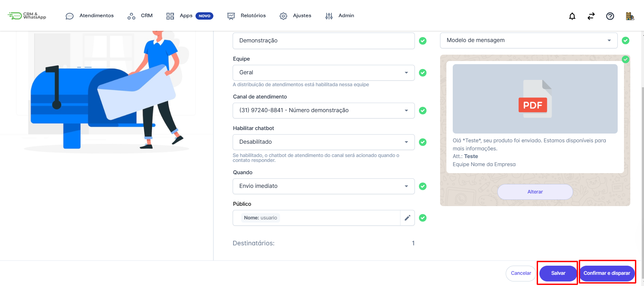Viewport: 644px width, 286px height.
Task: Click the Ajustes gear icon
Action: [x=283, y=16]
